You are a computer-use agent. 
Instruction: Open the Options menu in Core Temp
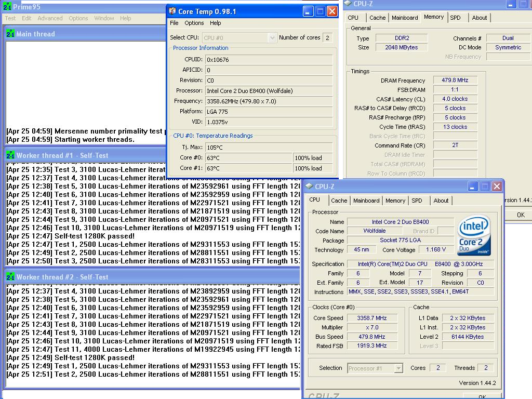pos(194,23)
